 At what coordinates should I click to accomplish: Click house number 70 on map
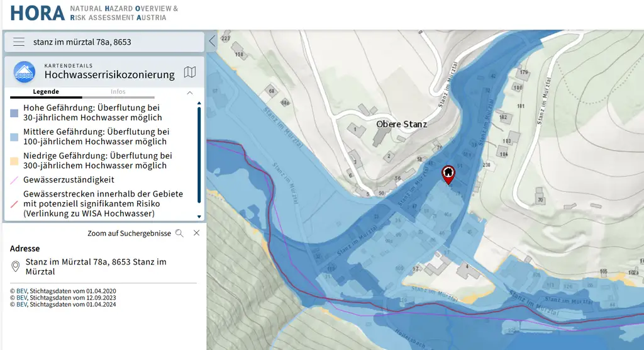click(540, 200)
